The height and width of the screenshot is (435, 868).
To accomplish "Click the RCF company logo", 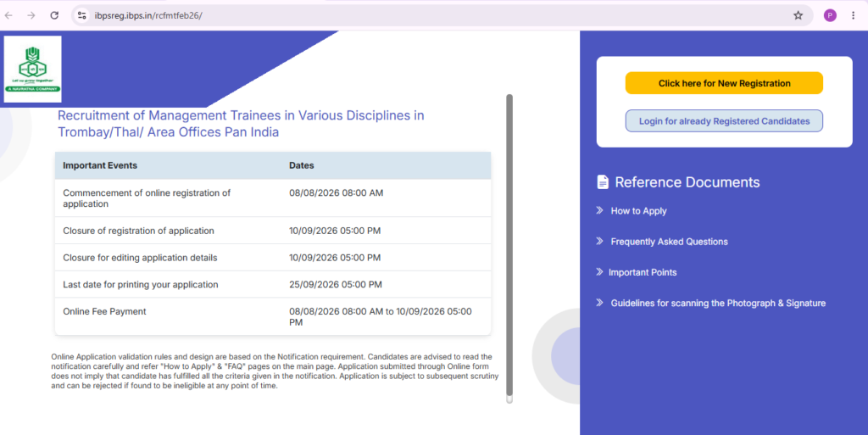I will point(33,70).
